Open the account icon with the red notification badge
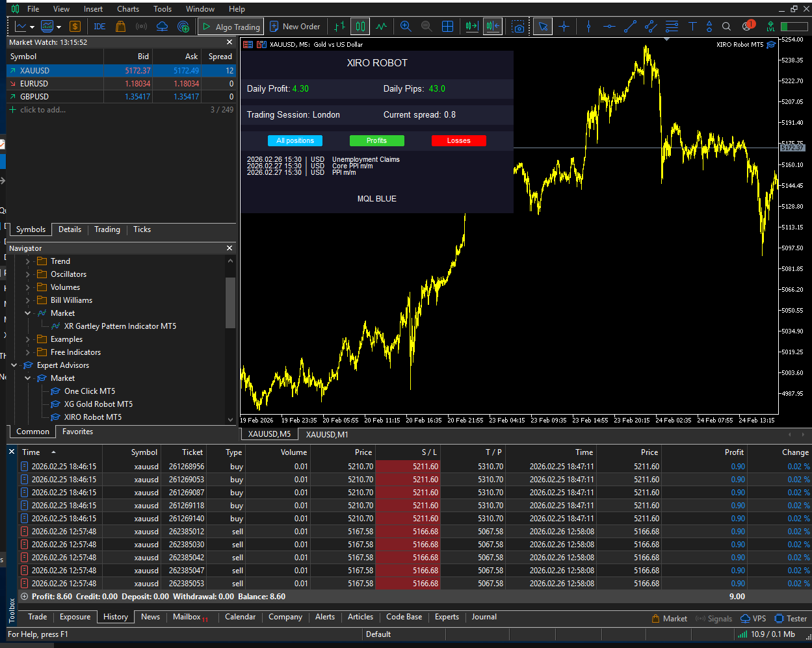This screenshot has height=648, width=812. (x=748, y=27)
